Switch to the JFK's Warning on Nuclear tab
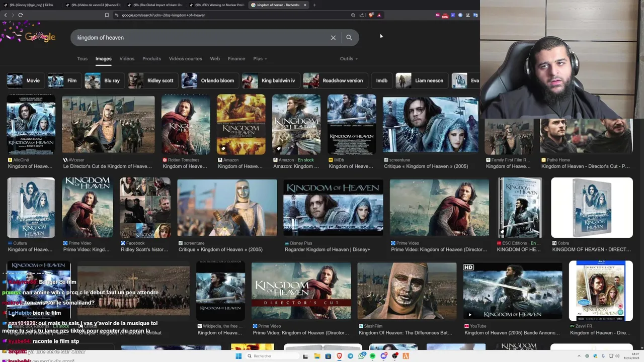Image resolution: width=644 pixels, height=362 pixels. point(218,5)
